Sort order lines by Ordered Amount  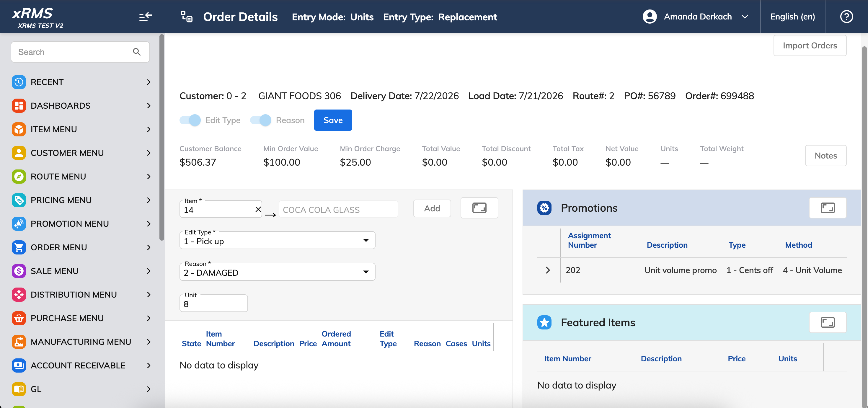pyautogui.click(x=336, y=338)
